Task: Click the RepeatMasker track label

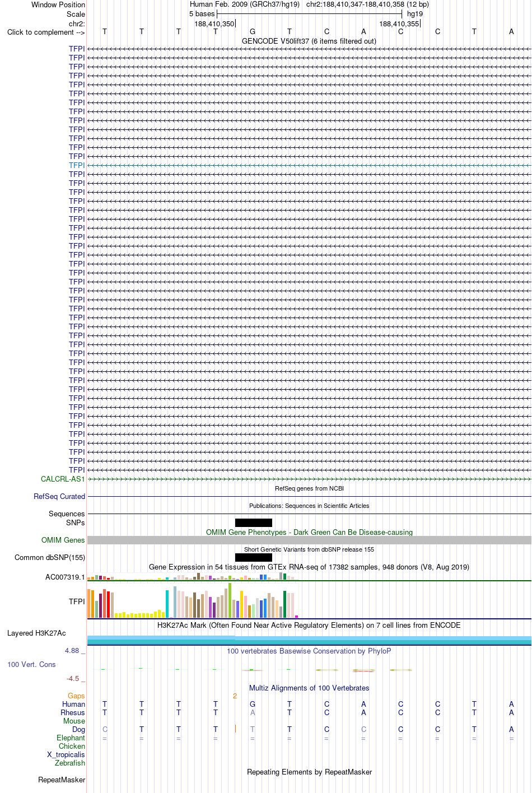Action: coord(62,780)
